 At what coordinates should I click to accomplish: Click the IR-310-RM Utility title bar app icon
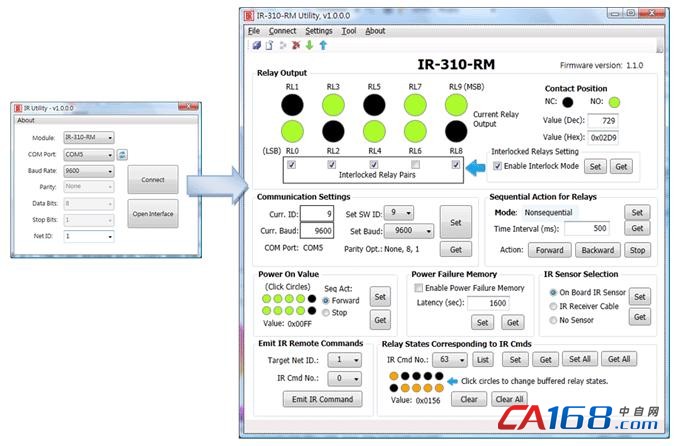pos(249,16)
